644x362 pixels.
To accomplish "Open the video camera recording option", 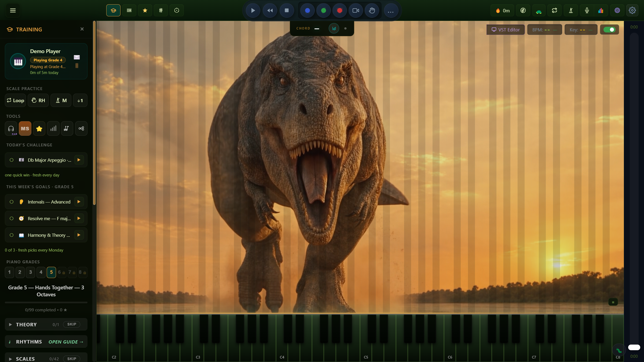I will click(356, 10).
